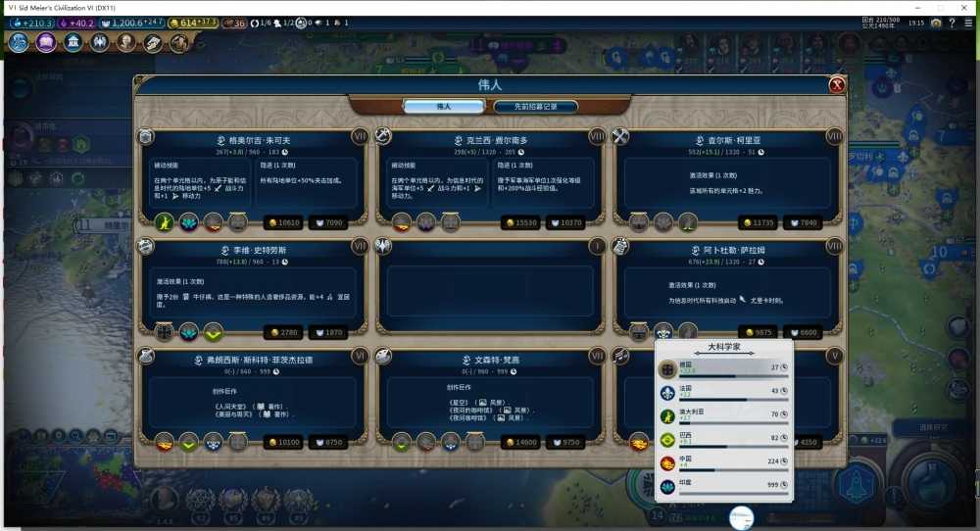Screen dimensions: 980x531
Task: Click the 19:15 clock in top bar
Action: point(916,24)
